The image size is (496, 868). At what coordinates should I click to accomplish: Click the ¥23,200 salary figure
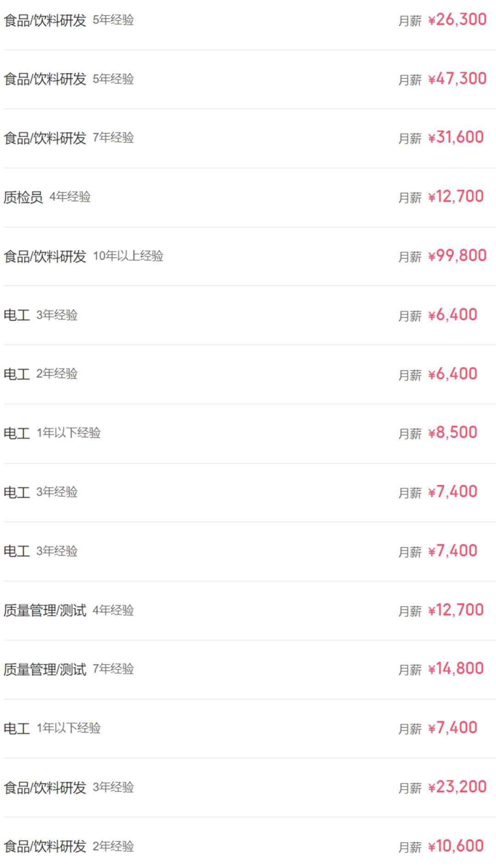[457, 787]
